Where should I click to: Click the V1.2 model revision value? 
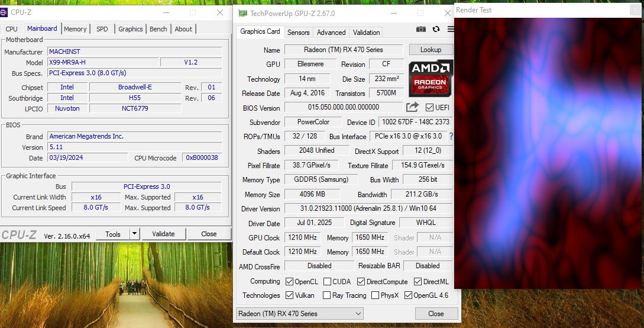191,62
